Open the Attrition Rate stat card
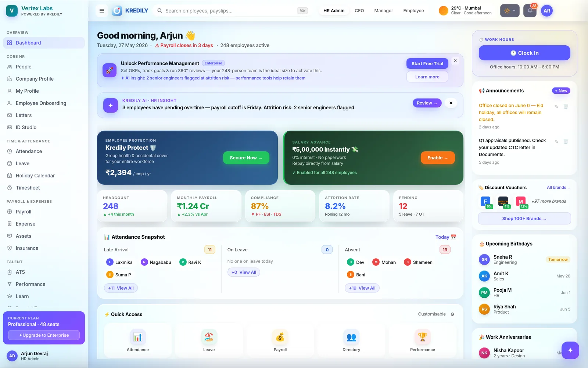588x368 pixels. [354, 206]
